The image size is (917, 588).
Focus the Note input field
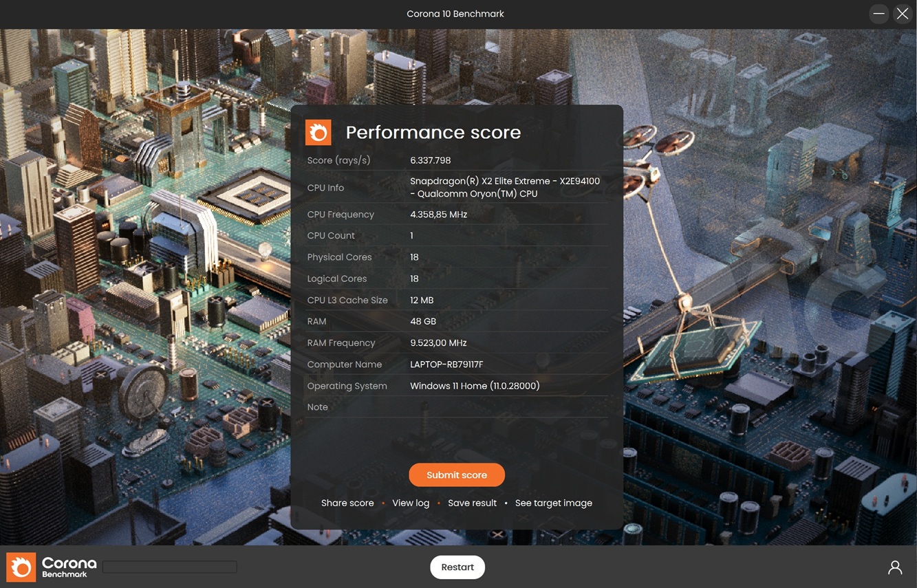click(x=508, y=407)
